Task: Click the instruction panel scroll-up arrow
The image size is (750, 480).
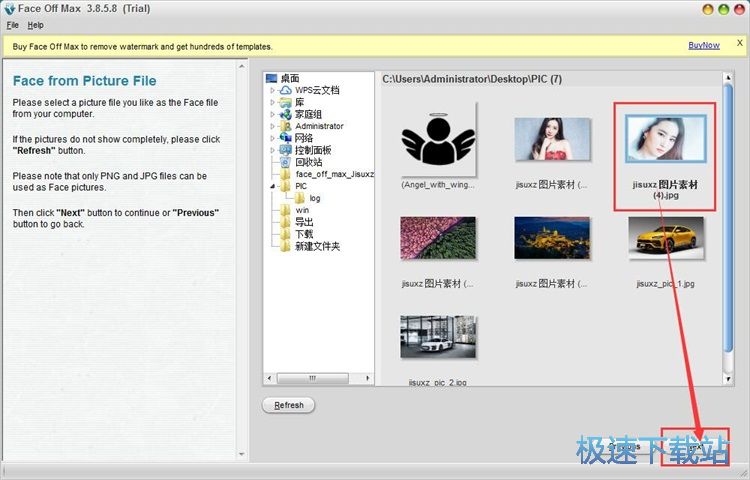Action: tap(242, 66)
